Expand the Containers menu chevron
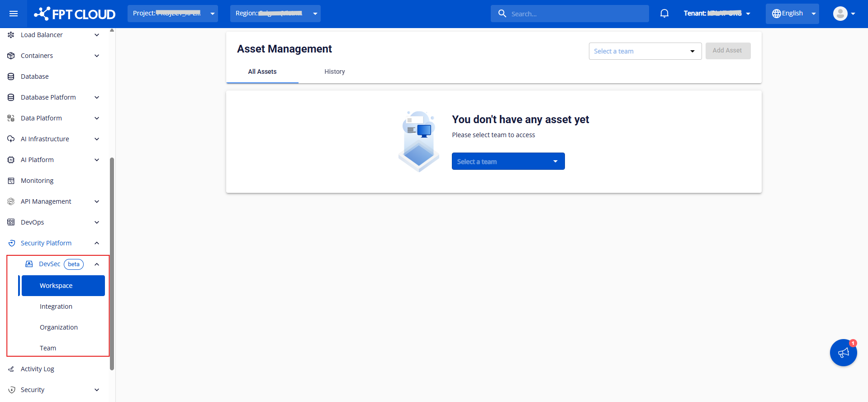The image size is (868, 402). coord(97,56)
